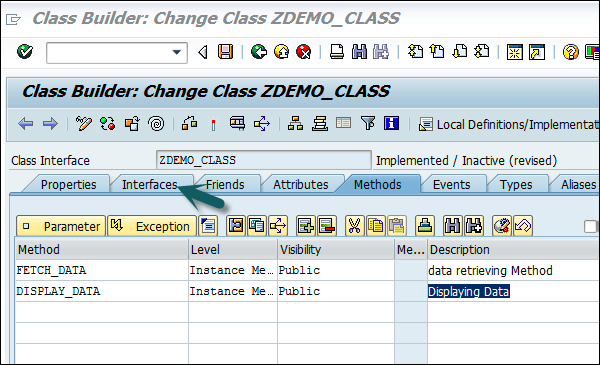600x365 pixels.
Task: Click the blue left navigation arrow
Action: [x=26, y=124]
